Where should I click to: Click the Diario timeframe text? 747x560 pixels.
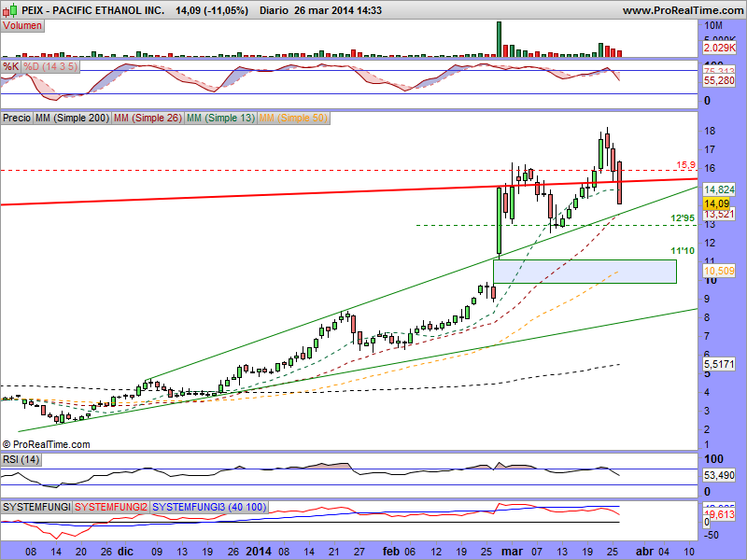tap(274, 10)
